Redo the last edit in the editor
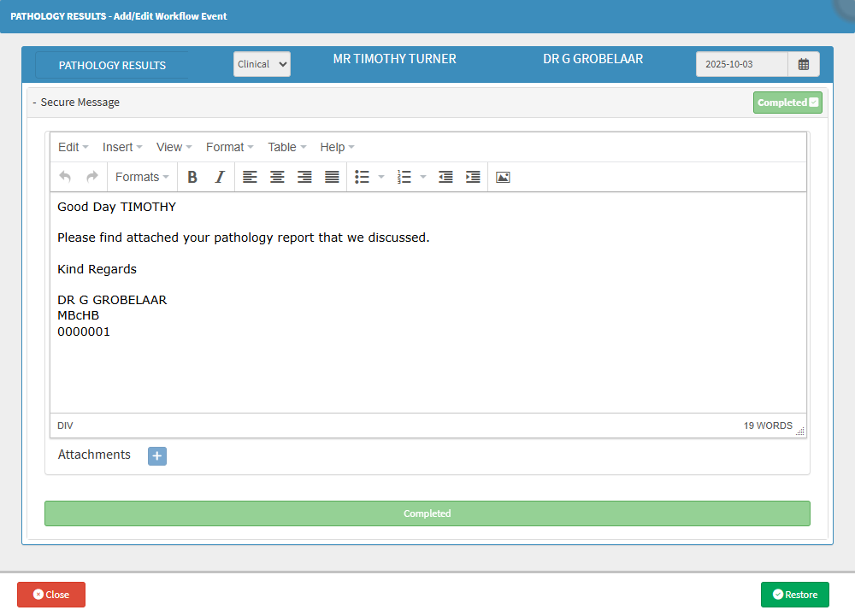Screen dimensions: 855x616 pyautogui.click(x=92, y=177)
